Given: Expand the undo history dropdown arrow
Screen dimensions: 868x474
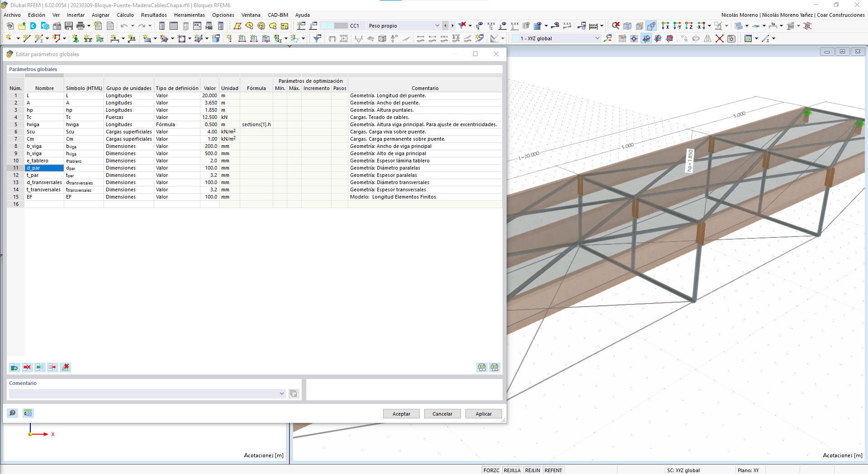Looking at the screenshot, I should point(133,26).
